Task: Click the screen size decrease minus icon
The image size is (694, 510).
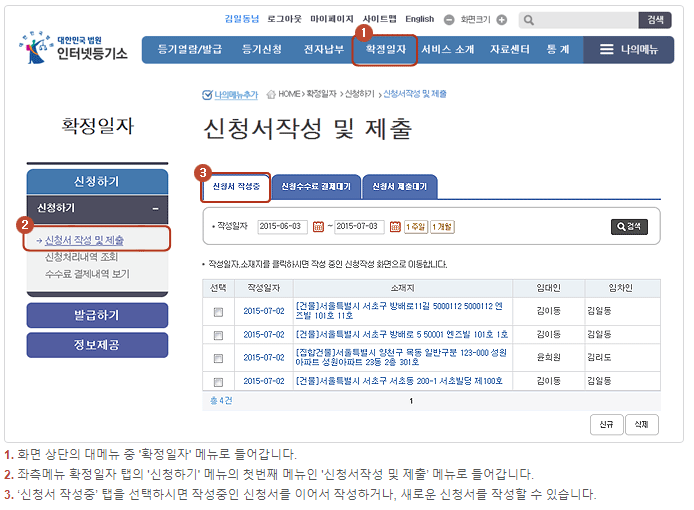Action: pyautogui.click(x=449, y=20)
